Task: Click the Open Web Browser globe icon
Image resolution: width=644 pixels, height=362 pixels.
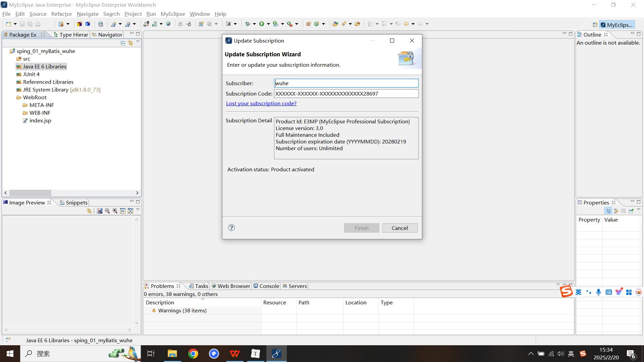Action: [168, 24]
